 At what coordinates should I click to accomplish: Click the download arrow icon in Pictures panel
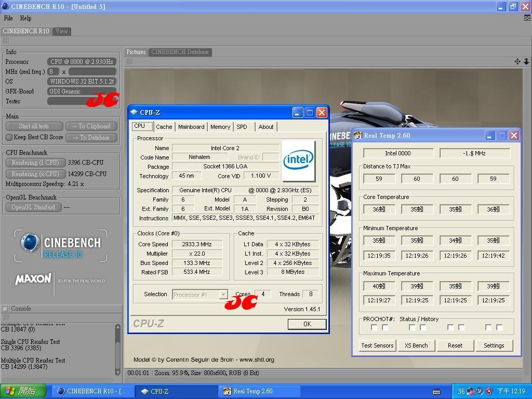click(526, 61)
